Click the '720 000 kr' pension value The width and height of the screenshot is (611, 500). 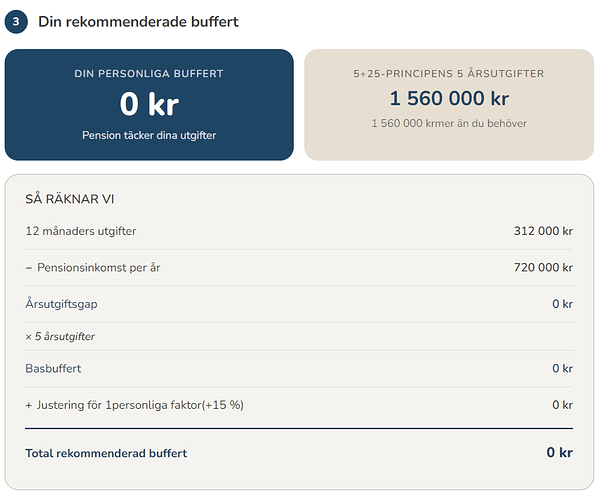tap(543, 268)
